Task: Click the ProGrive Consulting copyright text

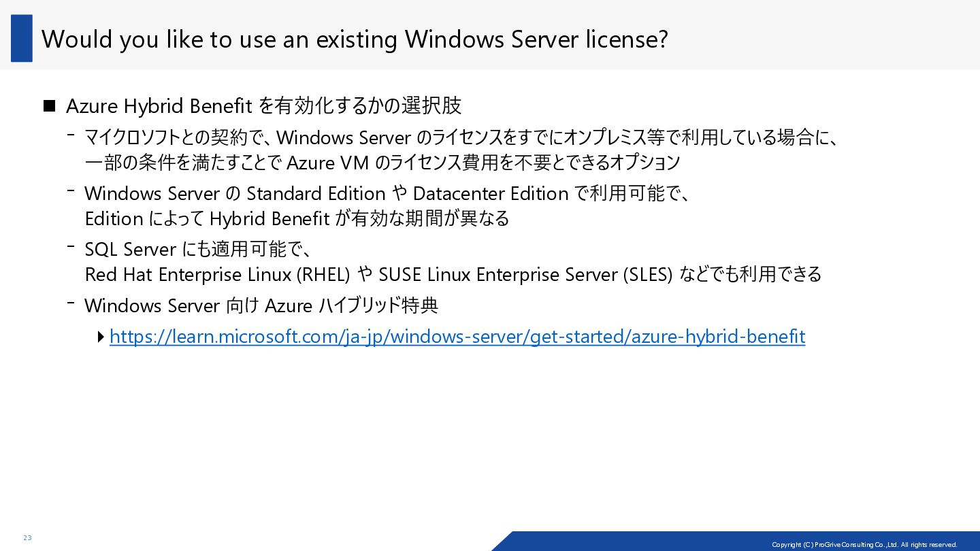Action: click(x=864, y=544)
